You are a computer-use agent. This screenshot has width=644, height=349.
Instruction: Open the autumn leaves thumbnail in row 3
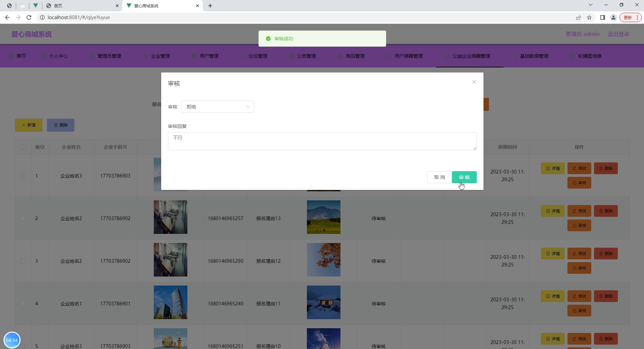click(324, 260)
